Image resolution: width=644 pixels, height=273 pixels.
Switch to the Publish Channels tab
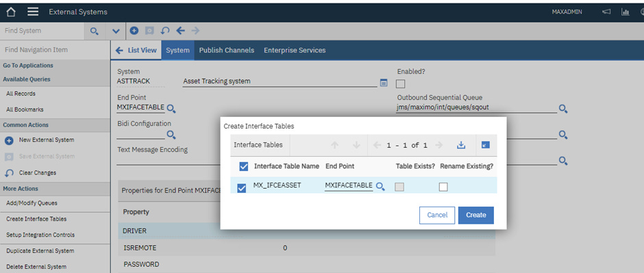click(x=227, y=50)
